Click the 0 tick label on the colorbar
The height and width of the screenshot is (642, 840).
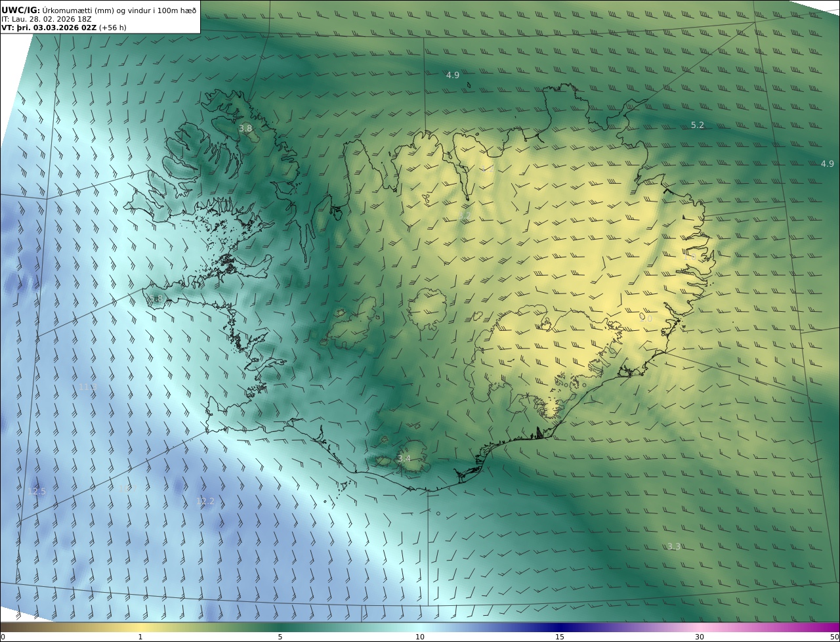3,637
